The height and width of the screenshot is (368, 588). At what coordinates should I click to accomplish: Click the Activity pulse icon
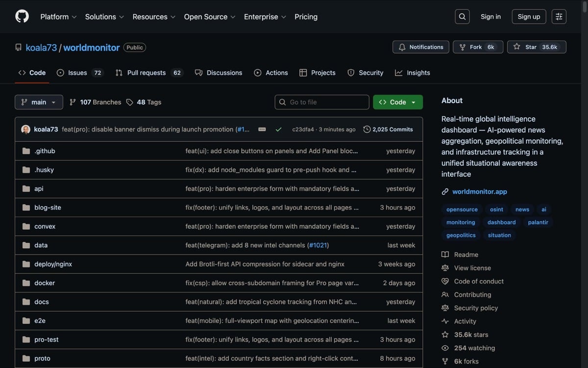click(445, 321)
